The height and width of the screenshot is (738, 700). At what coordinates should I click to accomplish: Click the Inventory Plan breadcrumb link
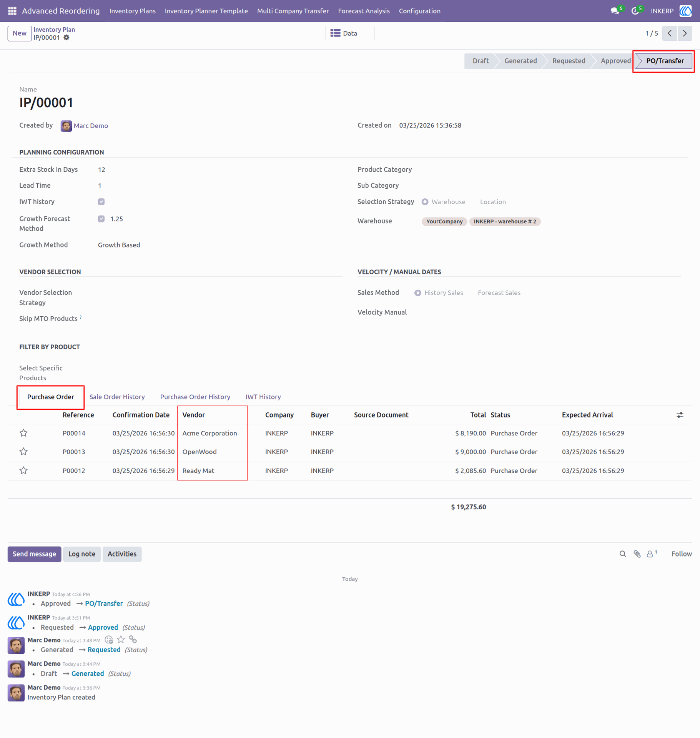[x=54, y=30]
